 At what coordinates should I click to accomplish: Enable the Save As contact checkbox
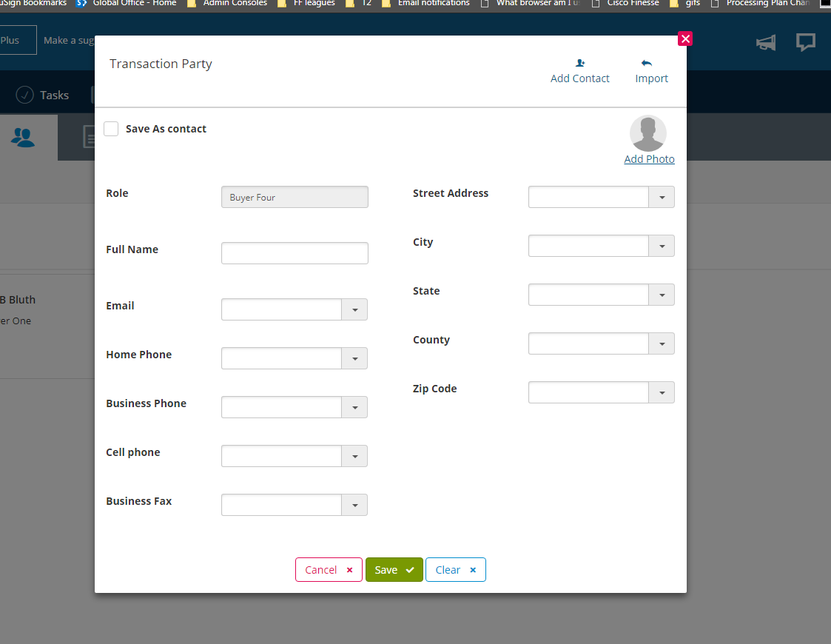111,128
